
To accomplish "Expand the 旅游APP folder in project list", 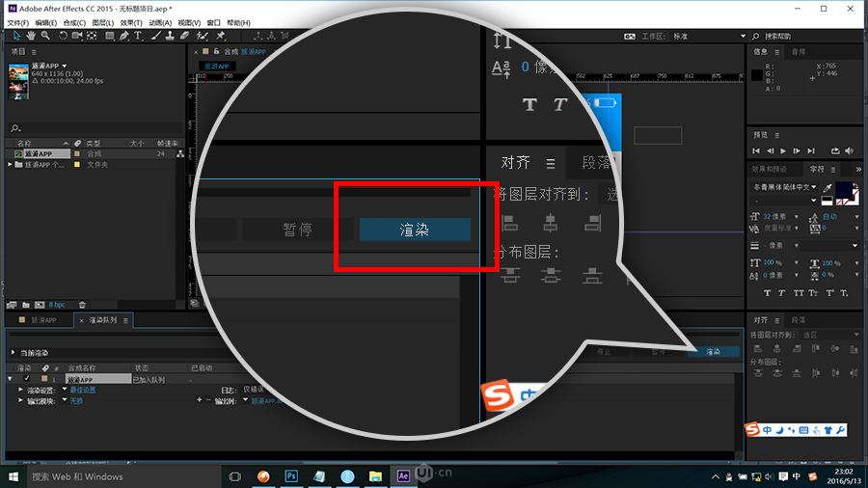I will point(11,165).
